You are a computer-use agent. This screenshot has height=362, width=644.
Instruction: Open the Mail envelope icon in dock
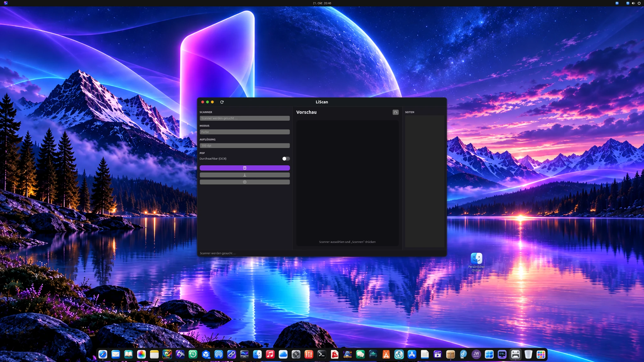click(116, 354)
